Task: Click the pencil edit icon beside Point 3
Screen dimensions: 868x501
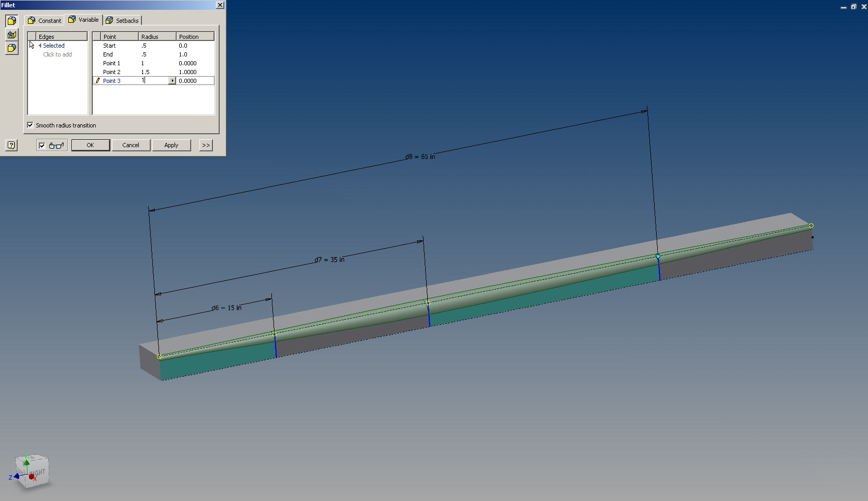Action: [98, 80]
